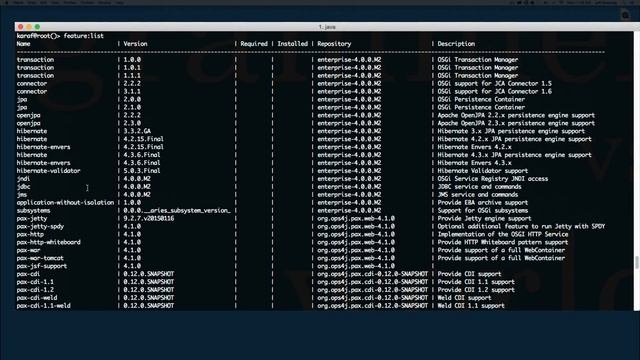Click 'Provide EBA archive support' description

[x=483, y=202]
